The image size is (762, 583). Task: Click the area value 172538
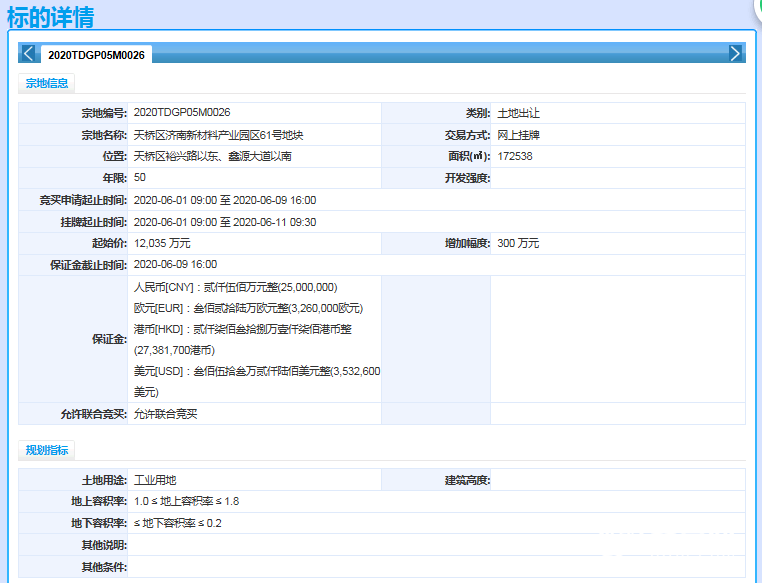click(x=514, y=156)
